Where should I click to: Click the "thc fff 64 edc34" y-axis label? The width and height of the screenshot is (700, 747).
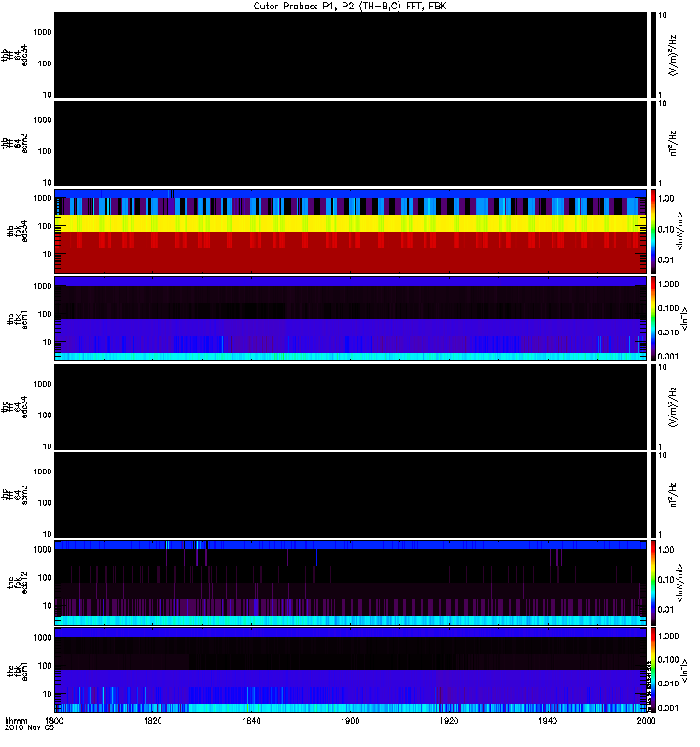click(14, 407)
